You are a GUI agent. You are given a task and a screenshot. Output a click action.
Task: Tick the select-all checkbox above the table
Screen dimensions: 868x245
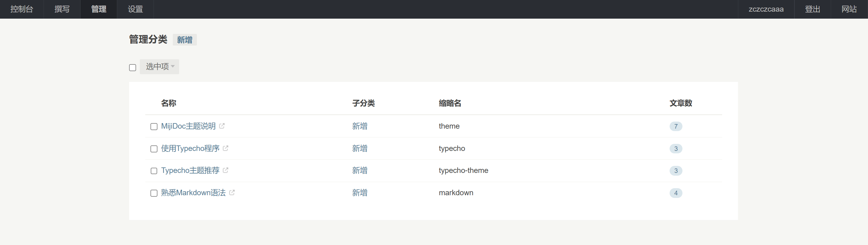(133, 68)
